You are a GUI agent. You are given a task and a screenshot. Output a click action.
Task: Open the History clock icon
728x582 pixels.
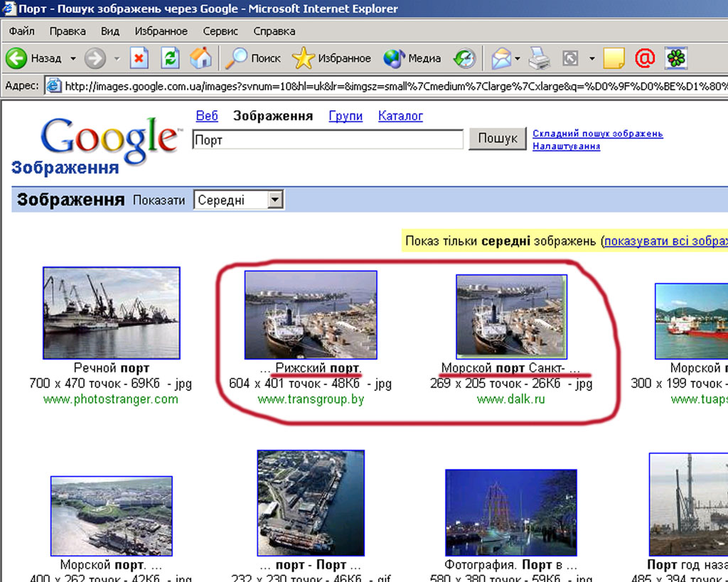click(x=464, y=58)
